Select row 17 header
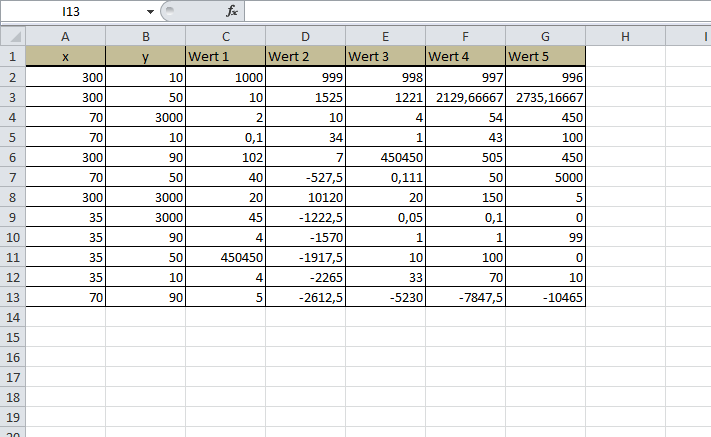711x437 pixels. (x=13, y=377)
